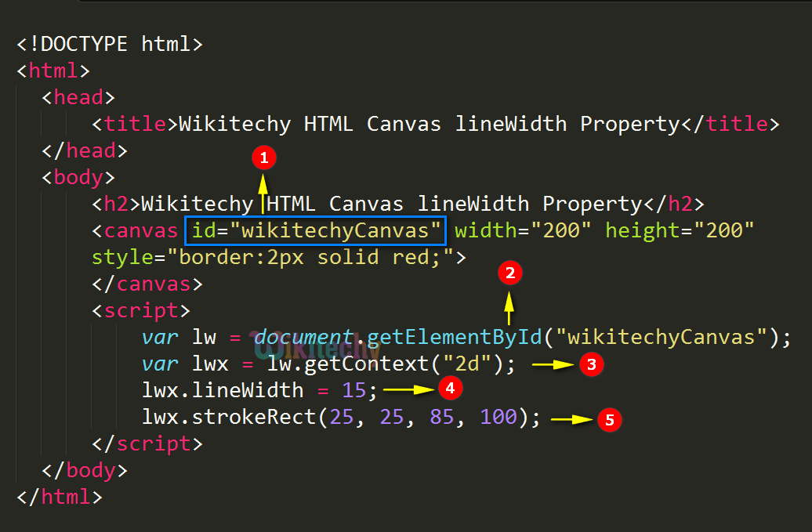
Task: Click the DOCTYPE html declaration
Action: 108,44
